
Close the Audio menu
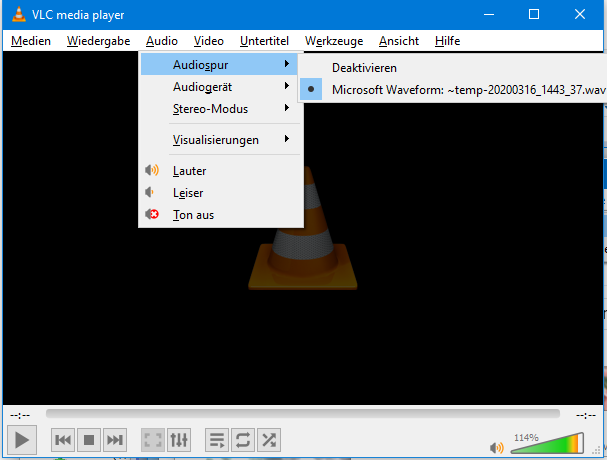(x=162, y=41)
